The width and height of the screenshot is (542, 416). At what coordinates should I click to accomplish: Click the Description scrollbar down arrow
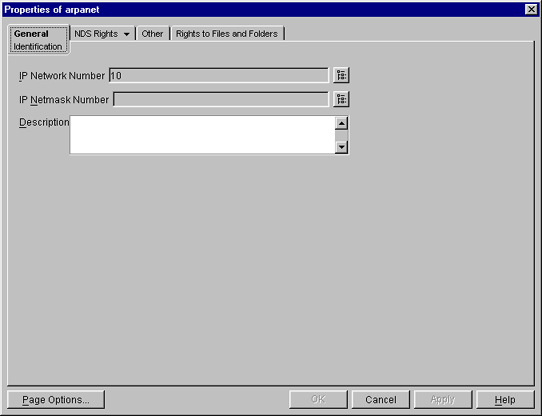click(342, 147)
